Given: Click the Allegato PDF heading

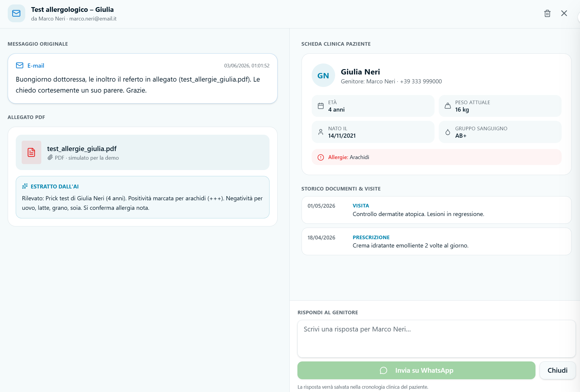Looking at the screenshot, I should pyautogui.click(x=26, y=117).
